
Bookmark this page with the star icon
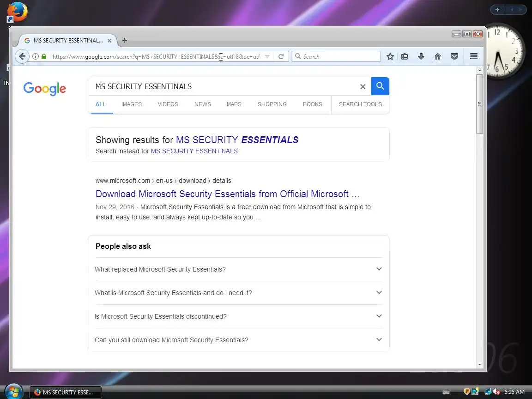coord(390,56)
